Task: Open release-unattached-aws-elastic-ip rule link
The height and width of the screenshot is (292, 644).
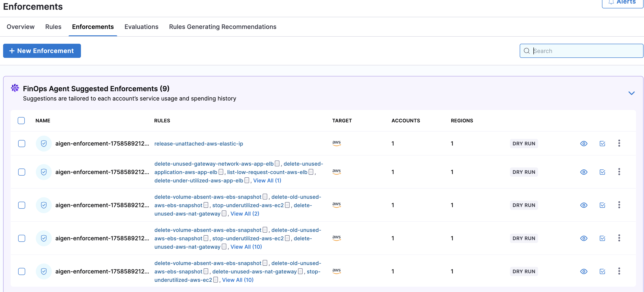Action: coord(199,144)
